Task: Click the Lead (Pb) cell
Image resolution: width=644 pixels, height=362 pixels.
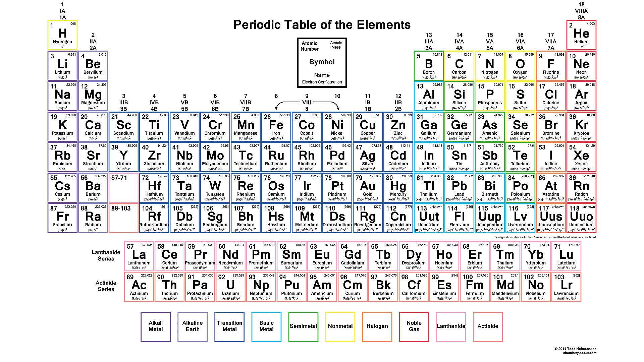Action: tap(459, 188)
